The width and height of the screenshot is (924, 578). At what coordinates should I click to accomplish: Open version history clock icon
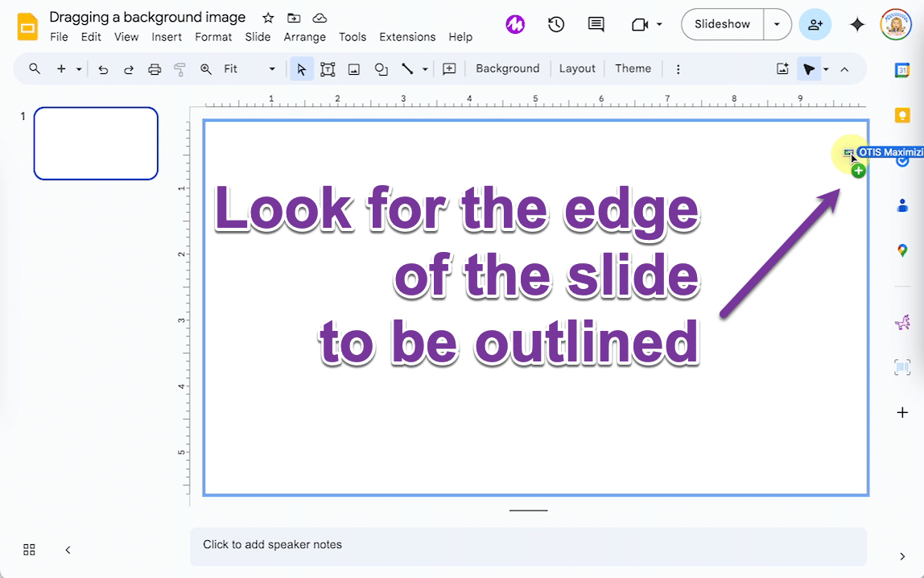tap(555, 24)
